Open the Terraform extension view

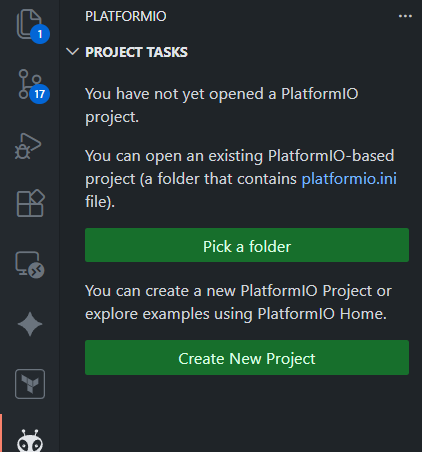coord(30,384)
